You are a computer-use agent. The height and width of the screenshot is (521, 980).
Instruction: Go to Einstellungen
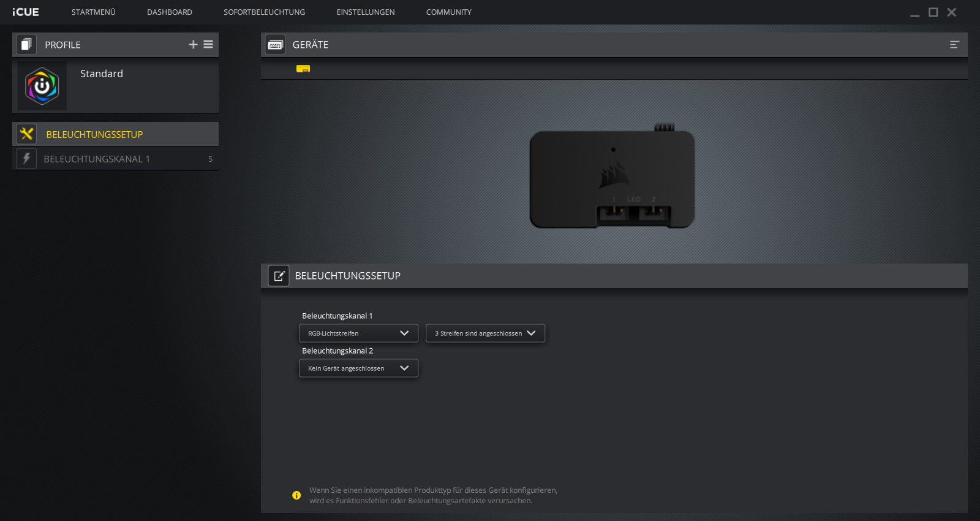tap(366, 12)
